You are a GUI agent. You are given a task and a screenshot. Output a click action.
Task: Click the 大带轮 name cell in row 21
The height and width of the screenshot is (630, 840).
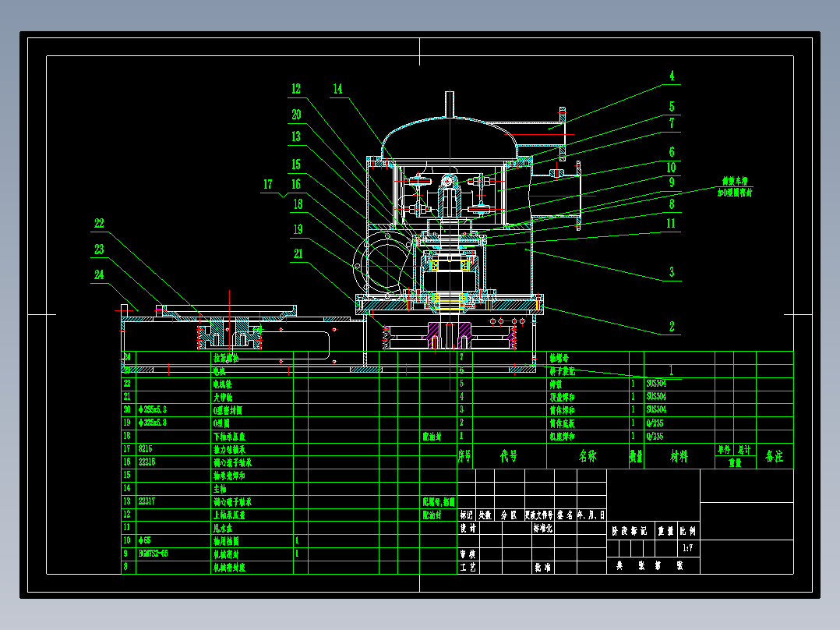click(x=223, y=398)
